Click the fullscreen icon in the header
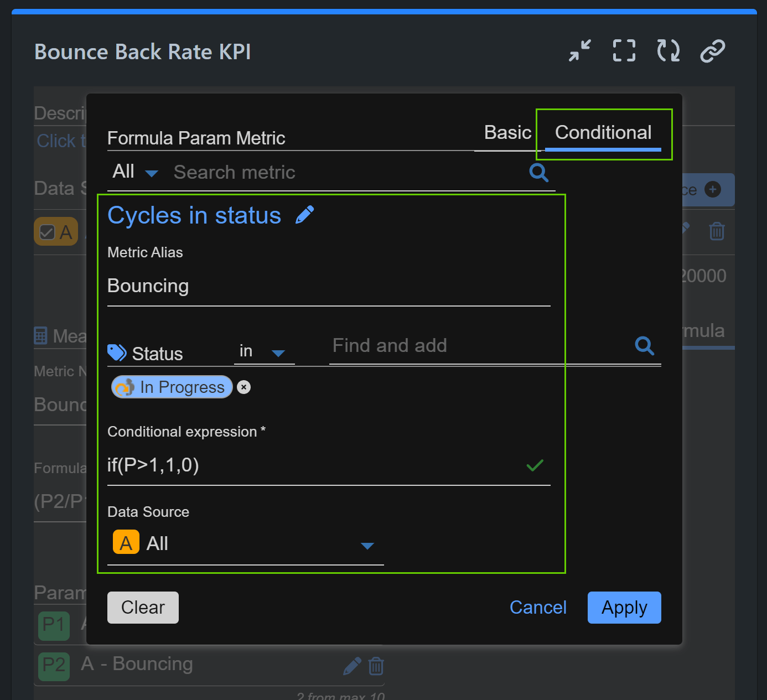This screenshot has width=767, height=700. click(623, 50)
